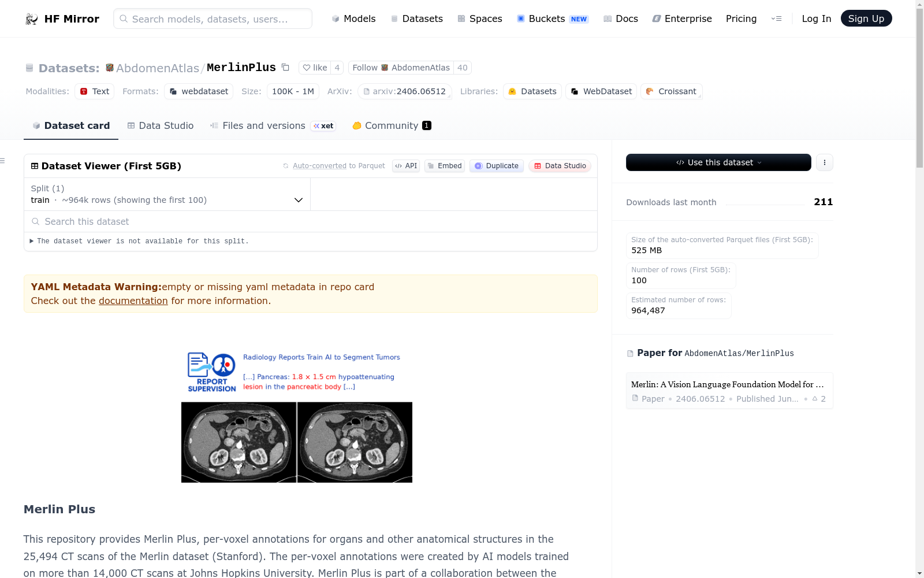The image size is (924, 578).
Task: Click the Report Supervision CT banner image
Action: pyautogui.click(x=297, y=416)
